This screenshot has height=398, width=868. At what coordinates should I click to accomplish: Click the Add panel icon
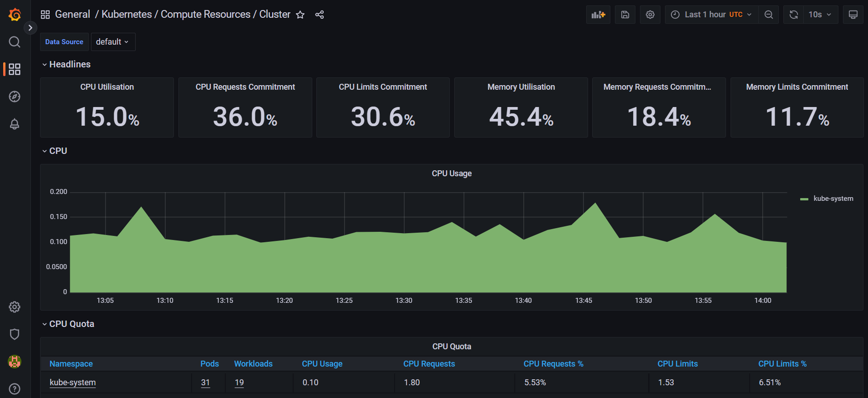point(598,15)
